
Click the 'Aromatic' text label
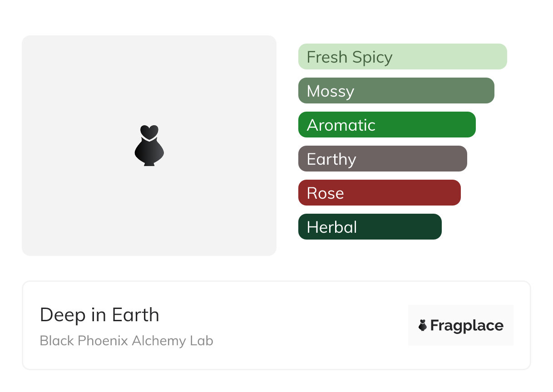pos(341,125)
